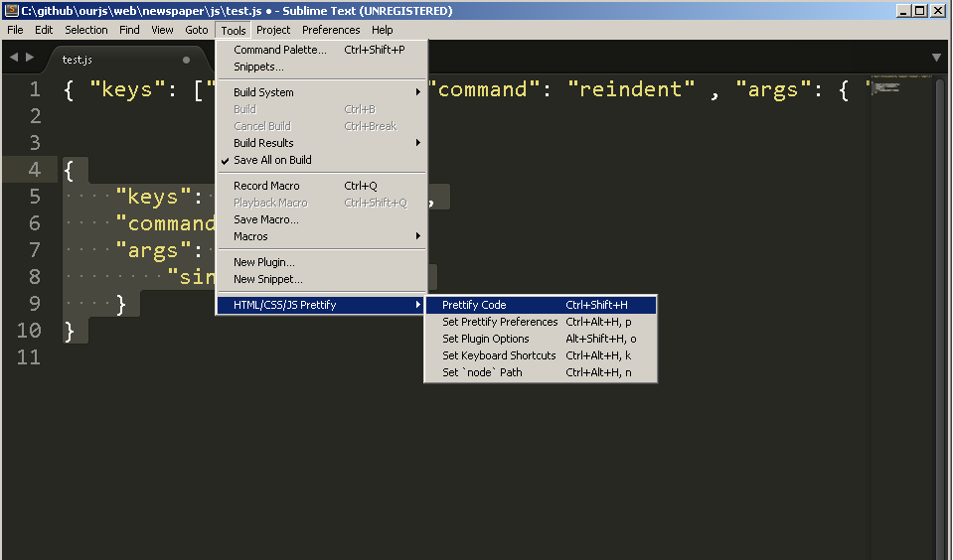
Task: Toggle Save All on Build option
Action: pyautogui.click(x=322, y=160)
